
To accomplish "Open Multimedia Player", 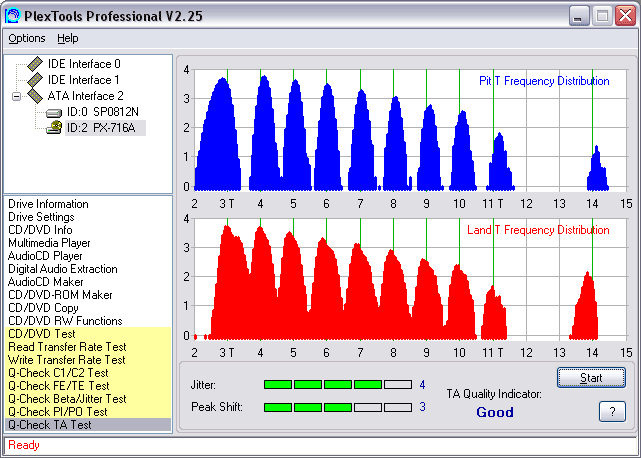I will click(x=49, y=243).
